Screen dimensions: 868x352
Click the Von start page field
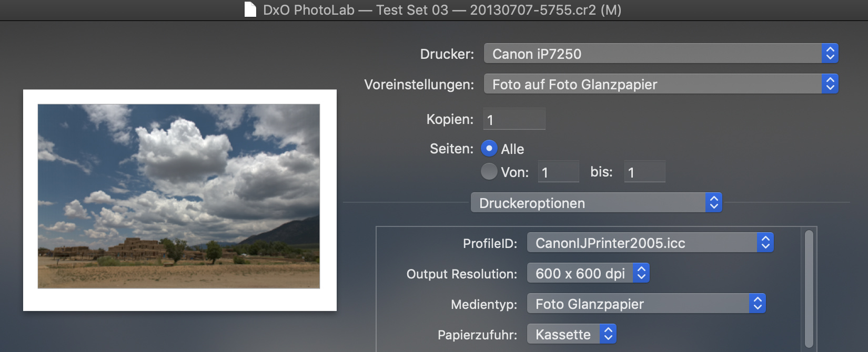558,172
